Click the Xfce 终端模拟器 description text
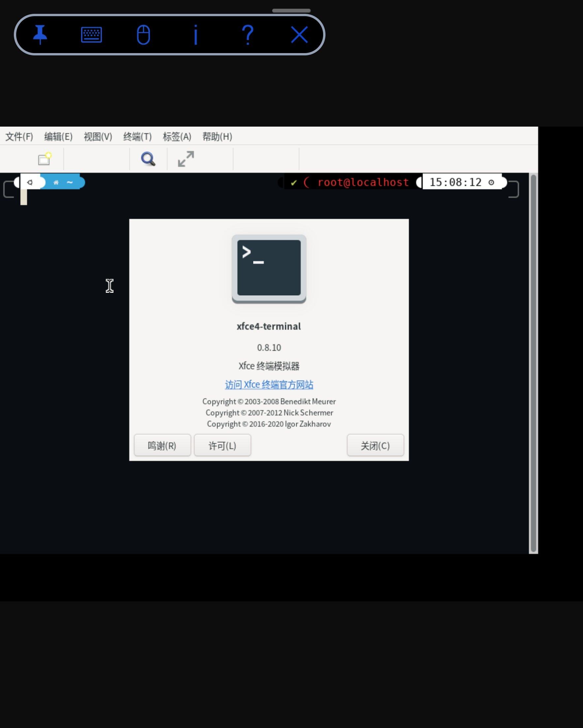 269,366
